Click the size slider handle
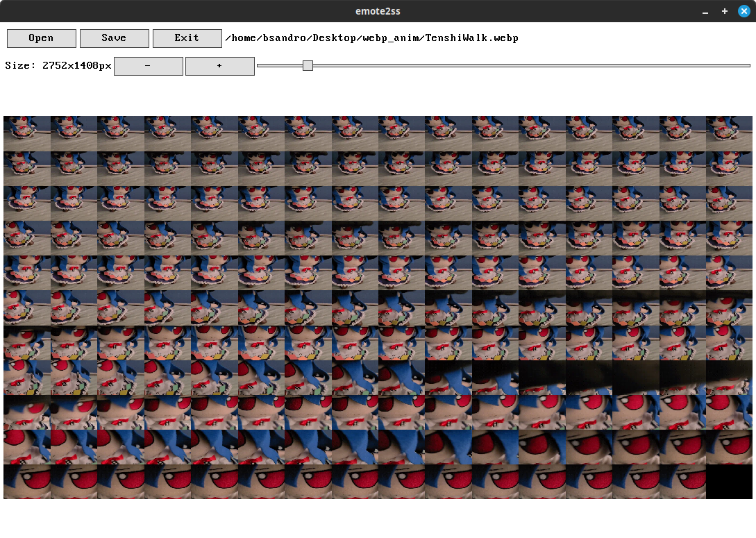Image resolution: width=756 pixels, height=538 pixels. 308,66
